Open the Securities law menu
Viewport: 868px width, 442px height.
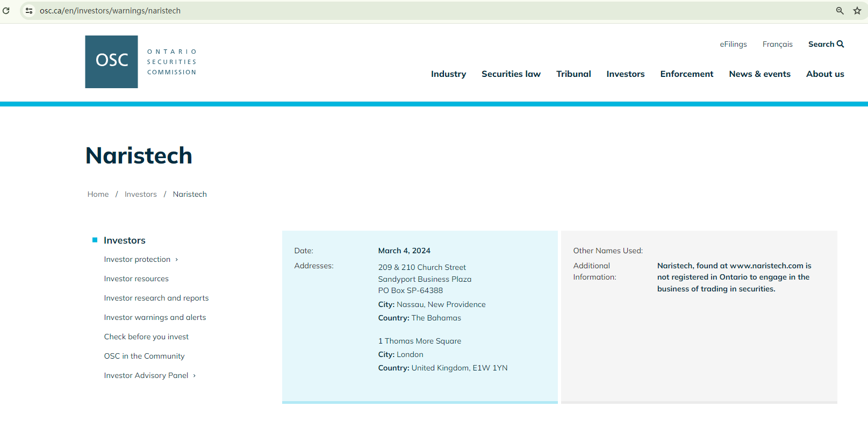tap(511, 74)
